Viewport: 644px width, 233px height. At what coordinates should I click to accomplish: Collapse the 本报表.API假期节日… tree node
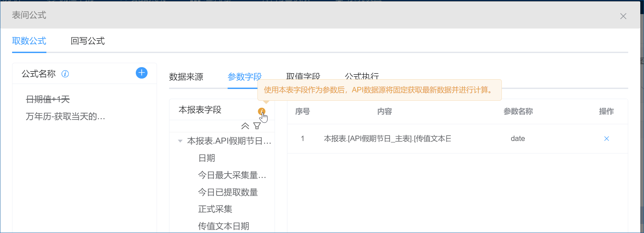(x=180, y=141)
